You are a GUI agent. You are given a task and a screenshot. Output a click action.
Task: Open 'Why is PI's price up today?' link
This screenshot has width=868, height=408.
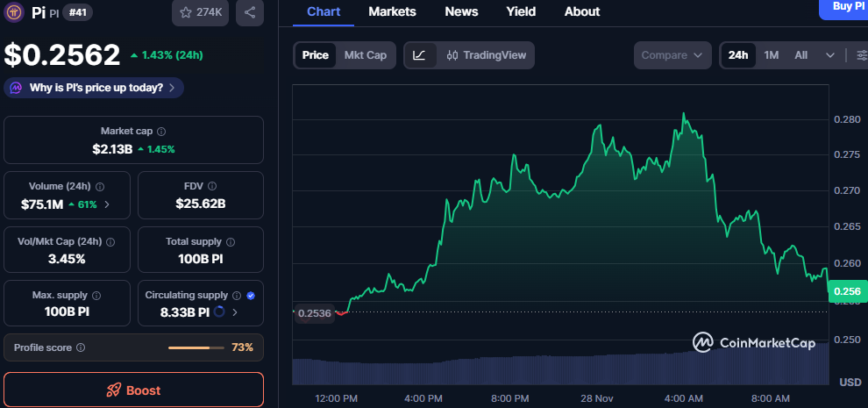coord(95,88)
